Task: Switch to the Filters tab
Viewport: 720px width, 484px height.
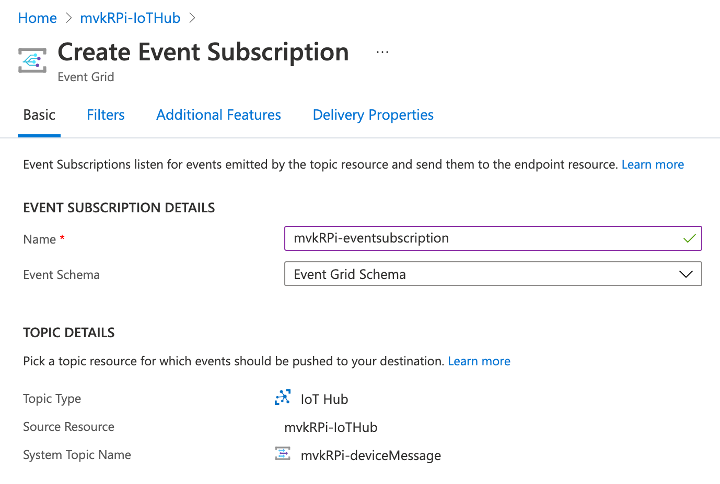Action: [x=106, y=115]
